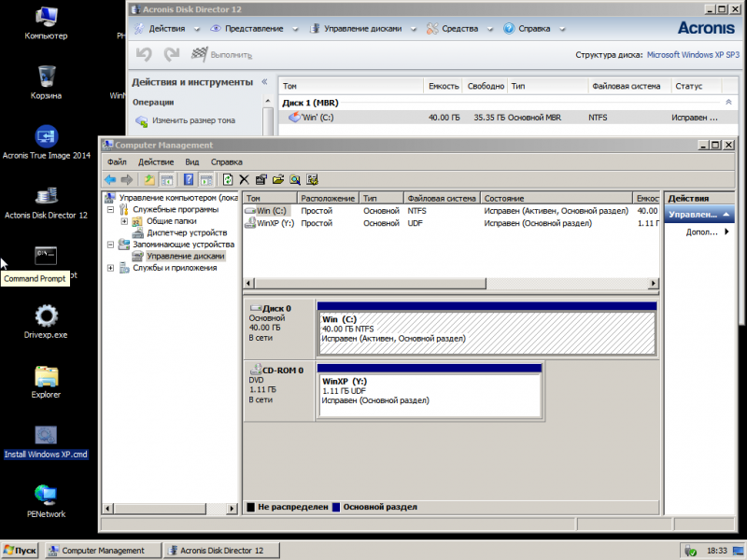The image size is (747, 560).
Task: Open the PENetwork desktop icon
Action: (46, 501)
